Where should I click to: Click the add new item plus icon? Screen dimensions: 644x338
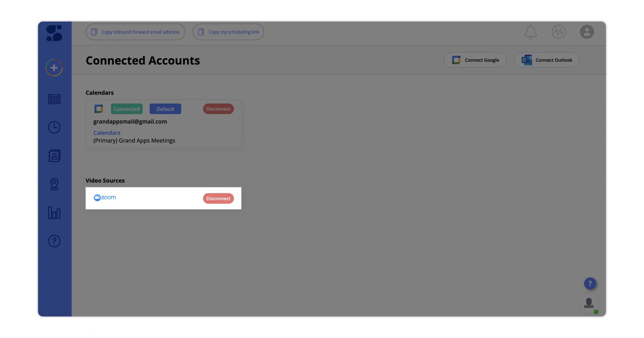[54, 67]
